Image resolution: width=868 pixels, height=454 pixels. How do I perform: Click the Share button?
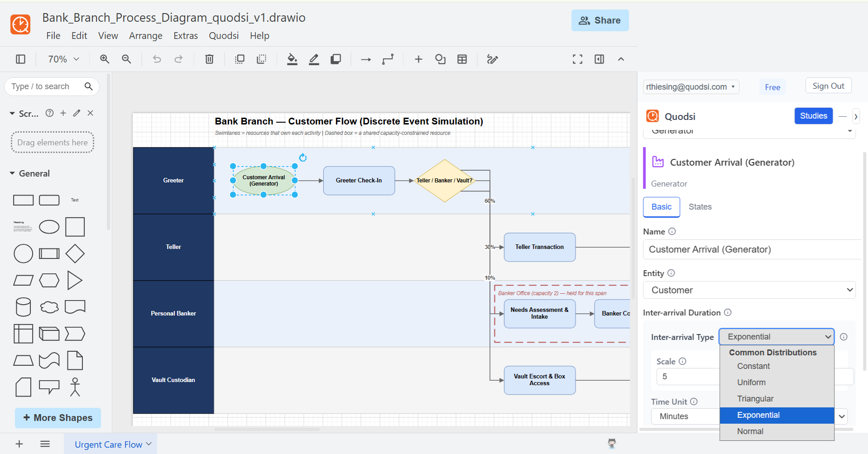(600, 20)
